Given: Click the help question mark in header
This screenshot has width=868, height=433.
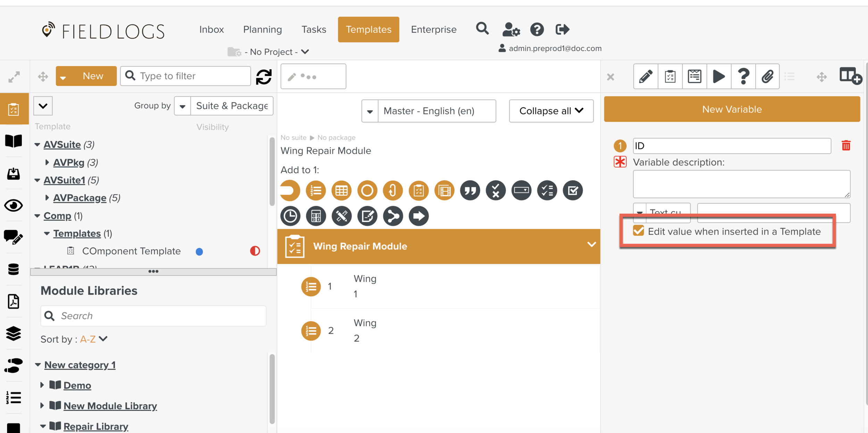Looking at the screenshot, I should pos(537,29).
